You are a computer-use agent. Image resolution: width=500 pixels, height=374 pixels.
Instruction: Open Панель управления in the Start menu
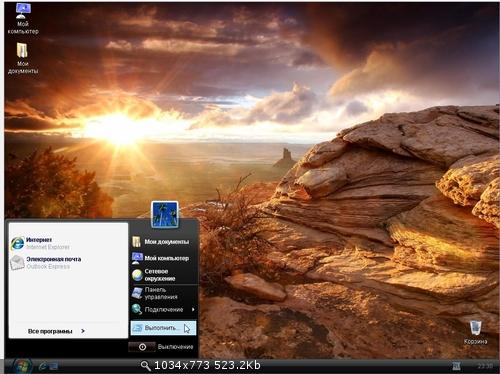pyautogui.click(x=163, y=293)
